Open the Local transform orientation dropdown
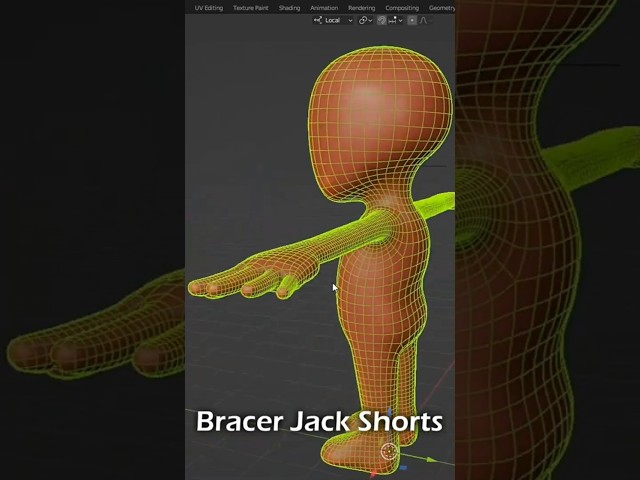640x480 pixels. click(333, 20)
